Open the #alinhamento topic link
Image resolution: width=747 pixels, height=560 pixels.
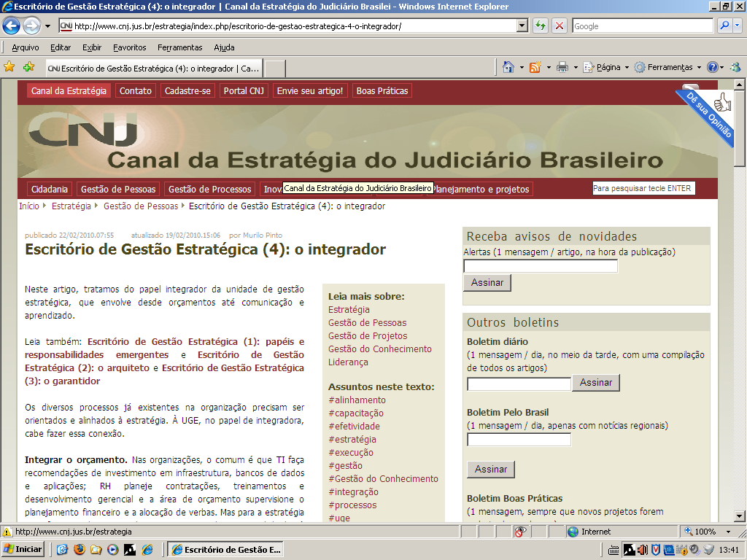point(357,400)
